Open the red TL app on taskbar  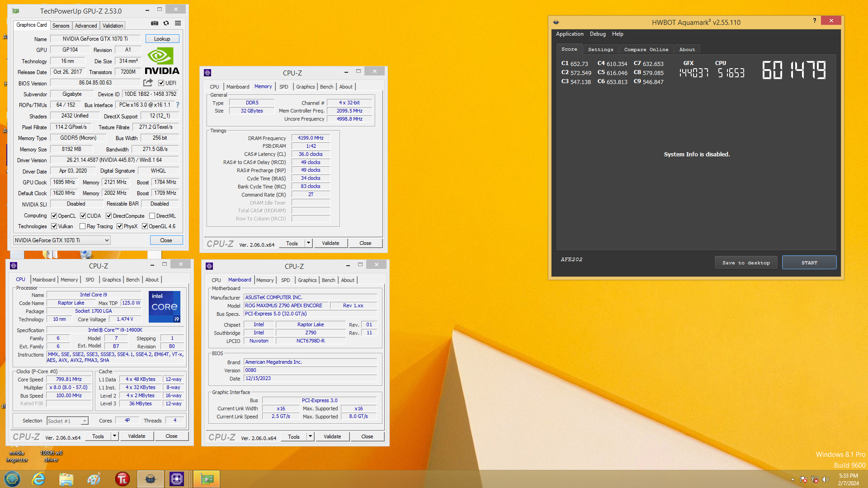pos(122,479)
